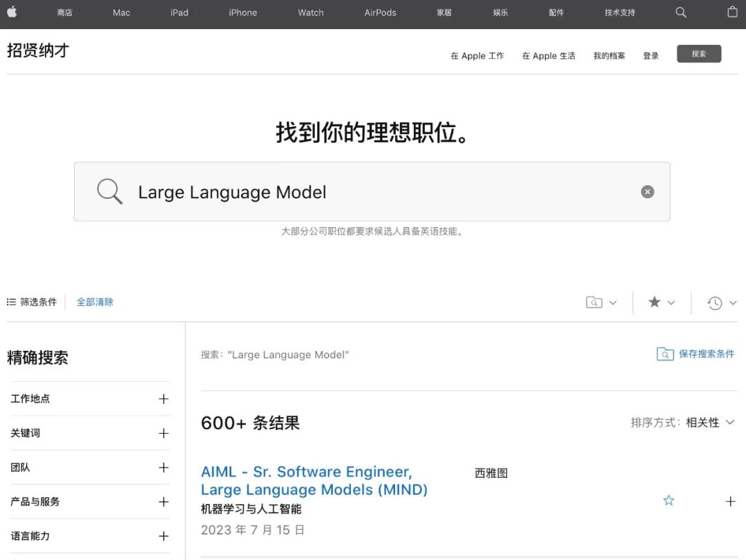Select iPhone in the top navigation
Viewport: 746px width, 560px height.
coord(242,12)
